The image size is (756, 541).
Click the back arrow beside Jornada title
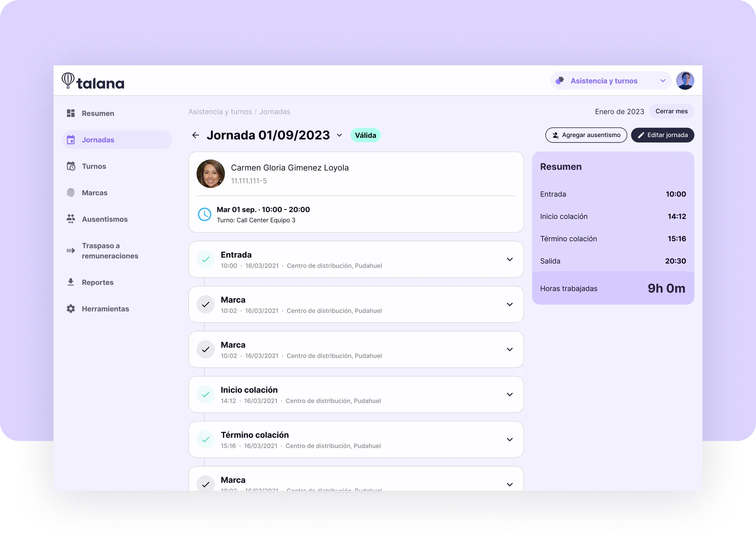[195, 135]
